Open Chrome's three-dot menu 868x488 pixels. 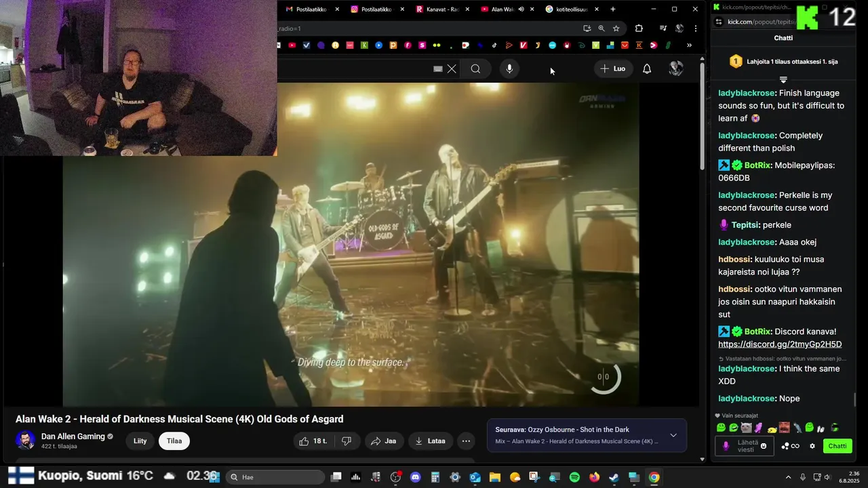(x=695, y=28)
